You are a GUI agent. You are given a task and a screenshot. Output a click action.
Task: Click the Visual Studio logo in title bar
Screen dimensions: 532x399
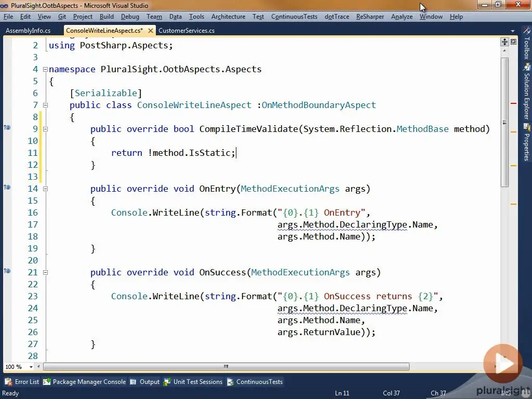[x=4, y=5]
